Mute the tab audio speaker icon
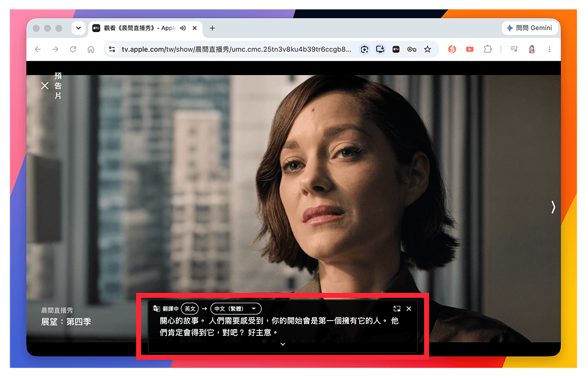588x380 pixels. point(183,28)
